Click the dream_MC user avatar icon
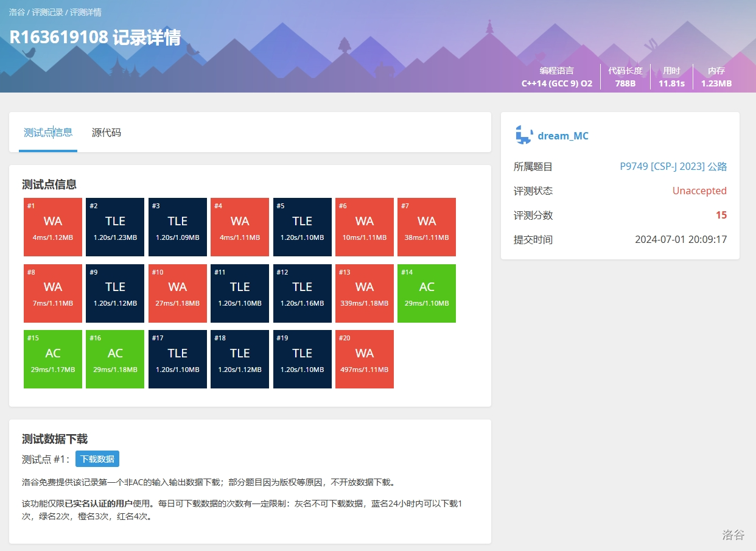The height and width of the screenshot is (551, 756). tap(523, 135)
